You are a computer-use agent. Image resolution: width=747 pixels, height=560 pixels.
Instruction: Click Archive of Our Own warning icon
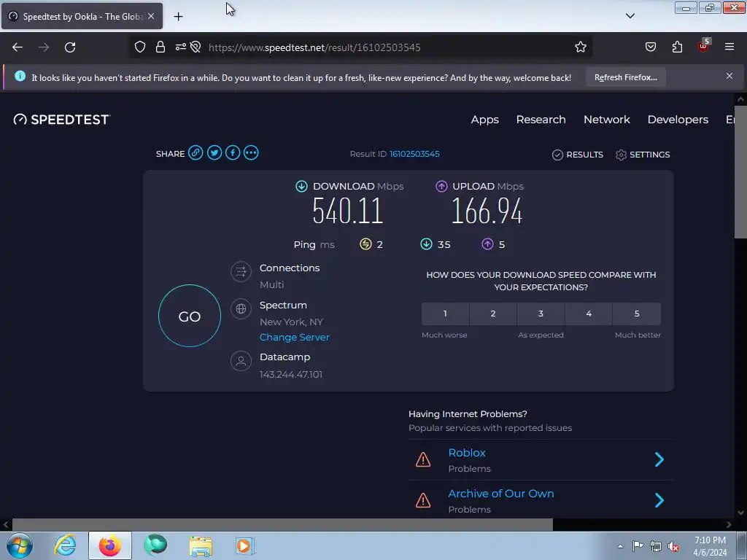[423, 500]
